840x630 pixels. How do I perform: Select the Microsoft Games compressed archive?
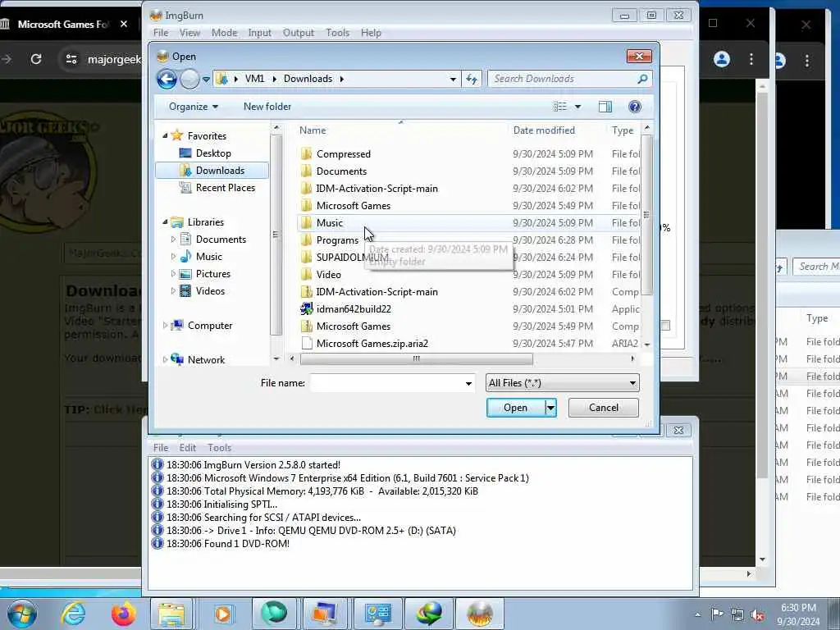[x=353, y=326]
